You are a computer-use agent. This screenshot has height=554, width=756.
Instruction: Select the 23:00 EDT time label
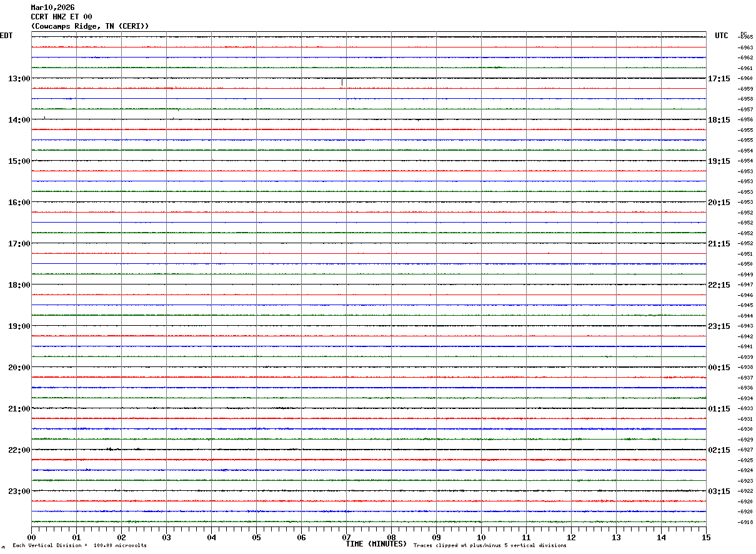pos(19,491)
